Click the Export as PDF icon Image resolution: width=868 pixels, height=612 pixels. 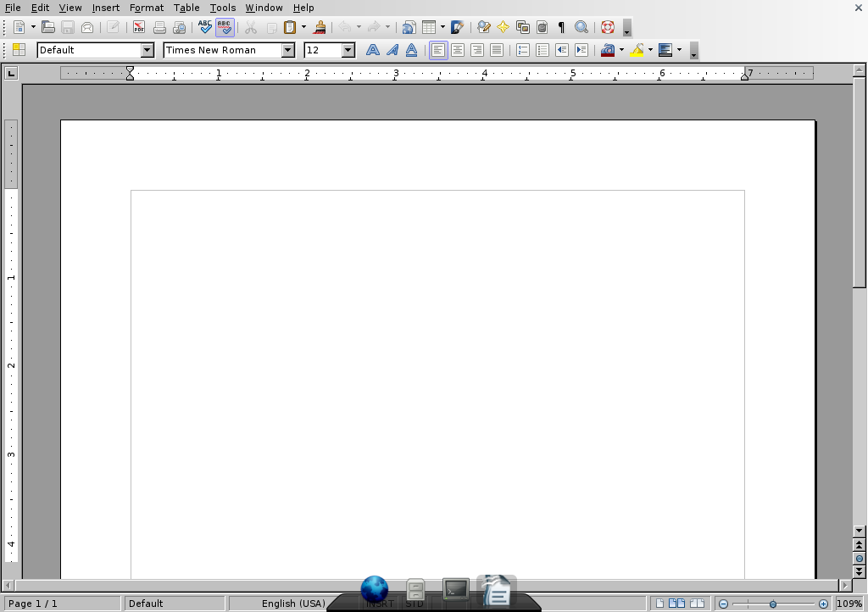[139, 27]
